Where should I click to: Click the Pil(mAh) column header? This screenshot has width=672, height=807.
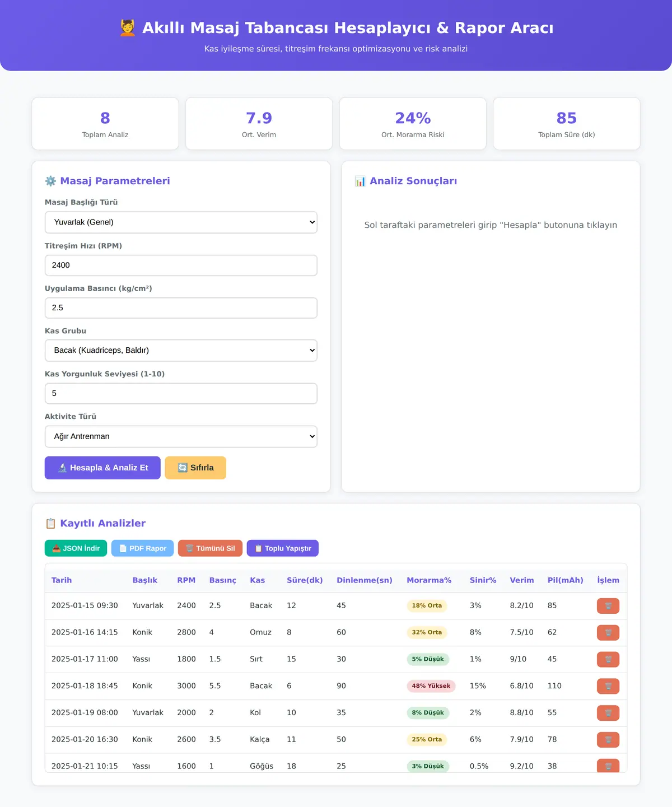click(x=566, y=580)
